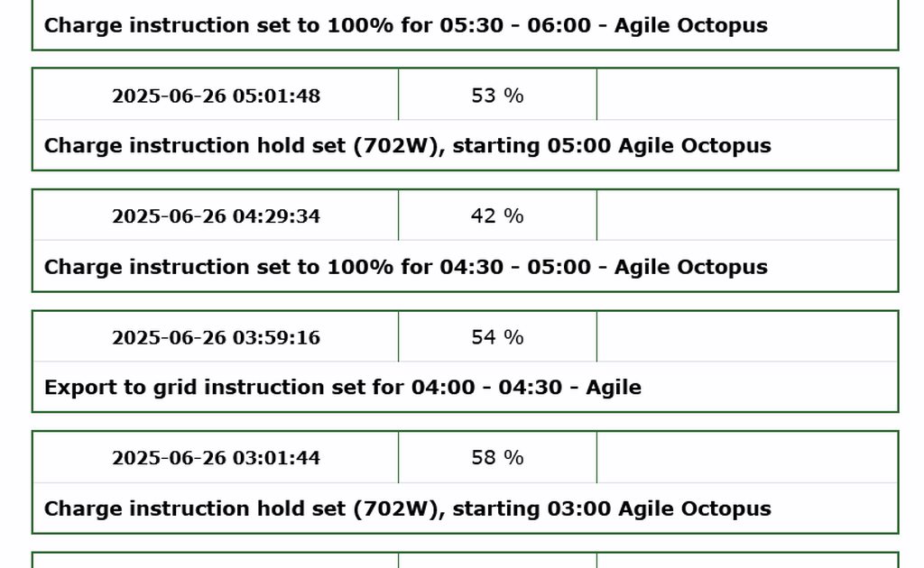Click the 53 % battery level cell
The width and height of the screenshot is (924, 568).
click(497, 96)
